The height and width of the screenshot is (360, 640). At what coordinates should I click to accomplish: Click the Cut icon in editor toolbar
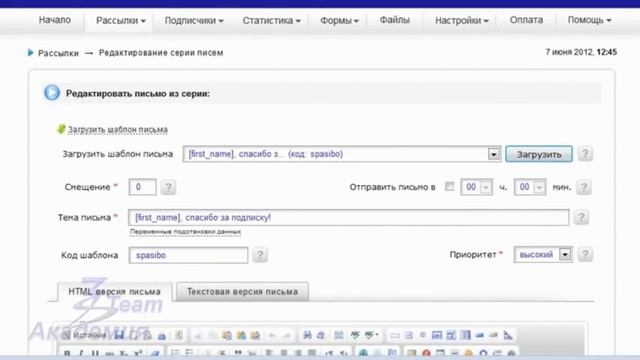[198, 336]
